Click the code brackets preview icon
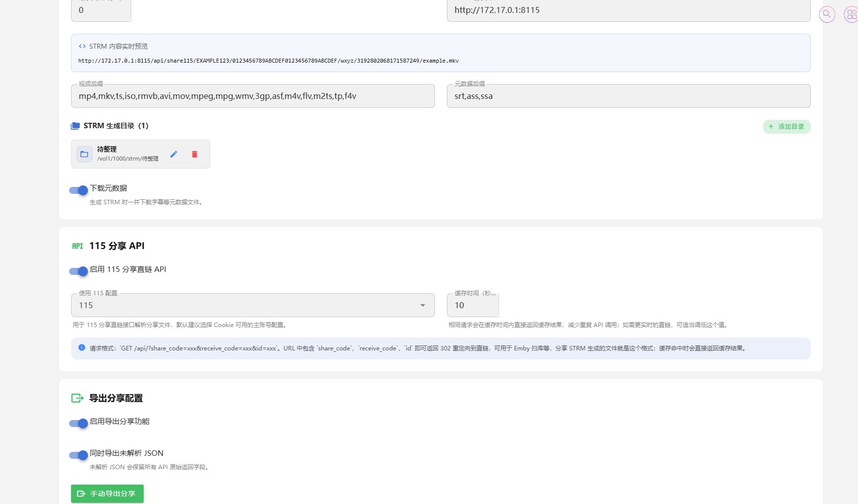Image resolution: width=858 pixels, height=504 pixels. [82, 46]
